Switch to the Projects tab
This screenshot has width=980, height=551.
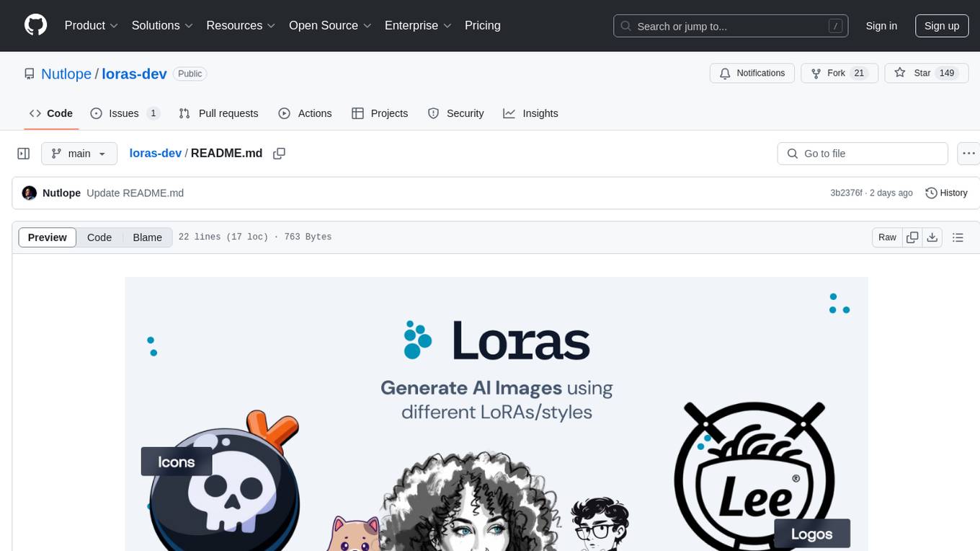coord(380,113)
